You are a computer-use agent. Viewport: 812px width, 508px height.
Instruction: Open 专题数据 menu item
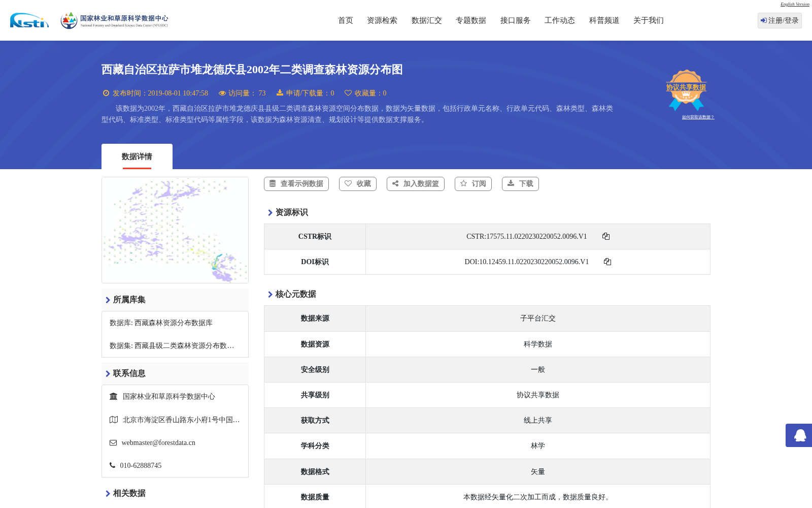pyautogui.click(x=471, y=20)
